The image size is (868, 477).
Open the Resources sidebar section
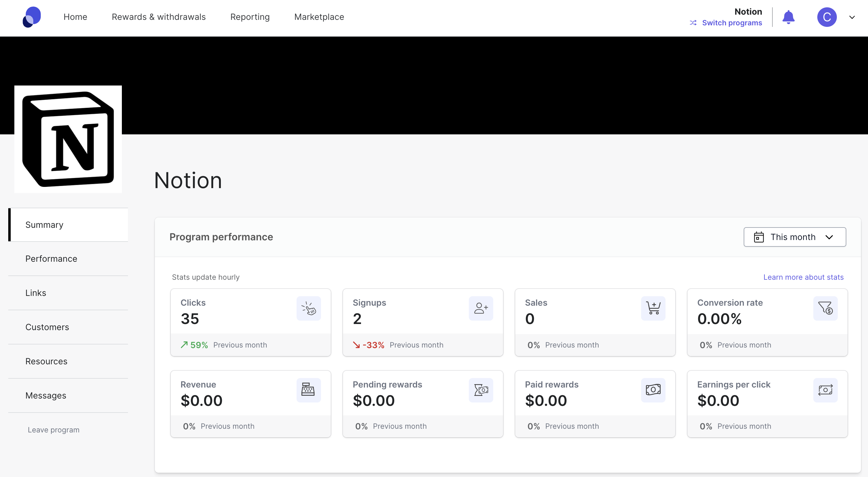68,361
